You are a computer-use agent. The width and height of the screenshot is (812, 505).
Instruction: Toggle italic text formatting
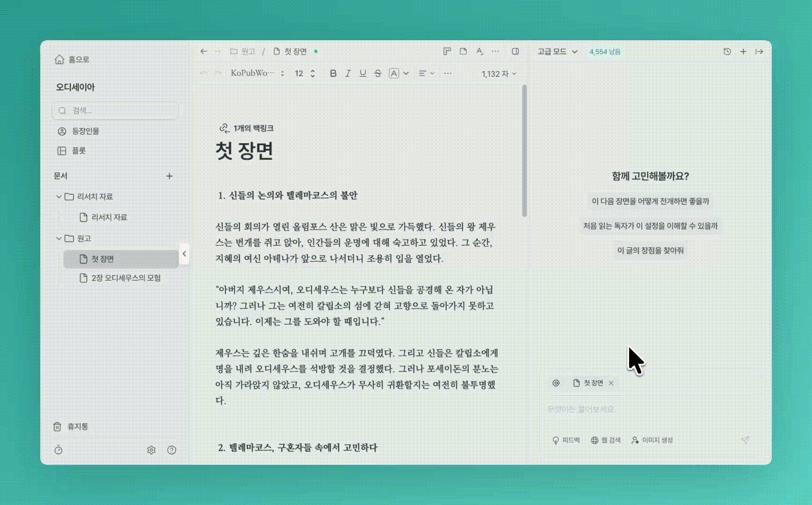coord(348,73)
